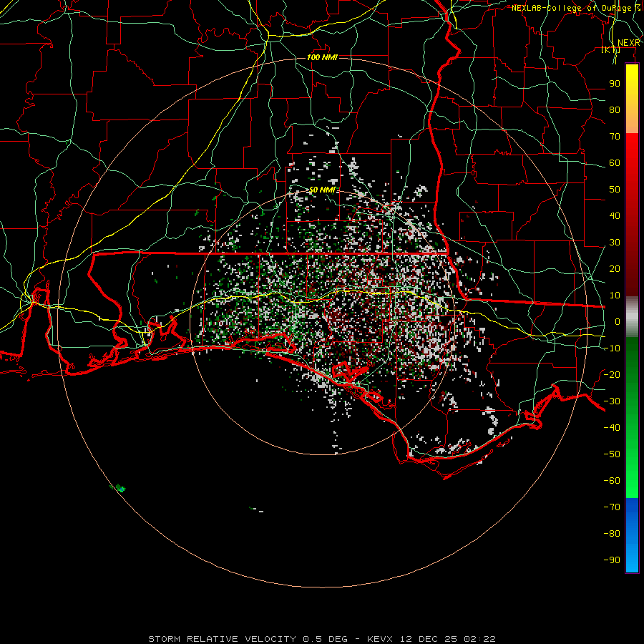Select the -70 value on the velocity scale

(612, 507)
